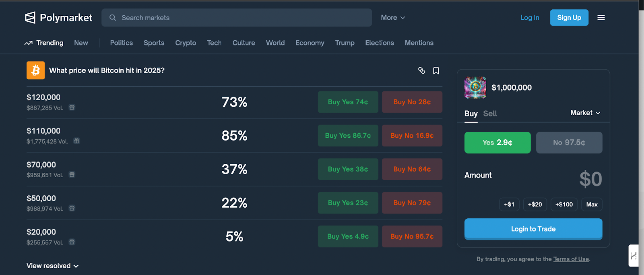Viewport: 644px width, 275px height.
Task: Click Buy No 16.9¢ for $110,000
Action: [412, 136]
